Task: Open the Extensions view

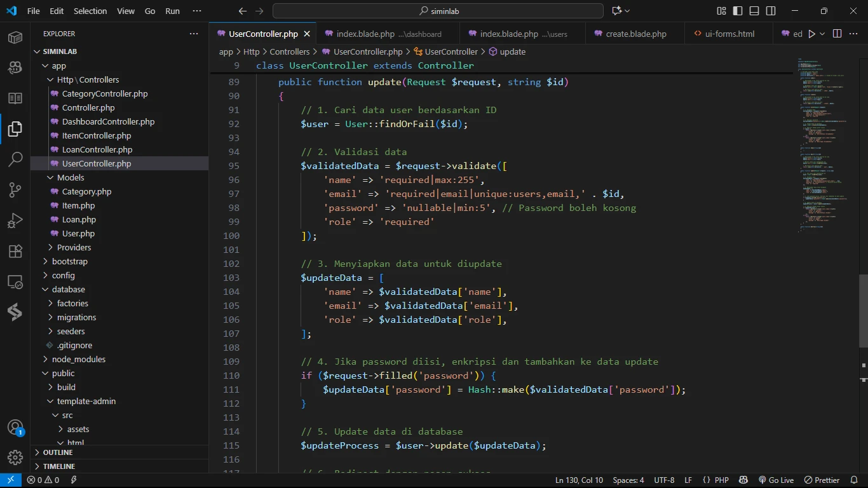Action: point(15,251)
